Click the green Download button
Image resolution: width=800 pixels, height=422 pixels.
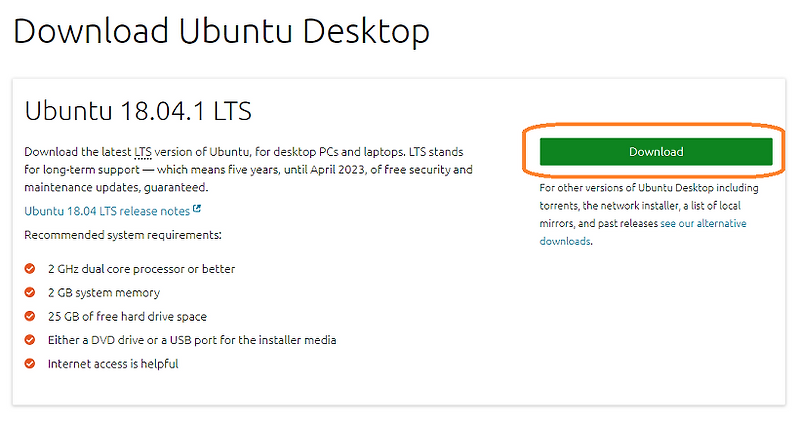click(x=656, y=152)
